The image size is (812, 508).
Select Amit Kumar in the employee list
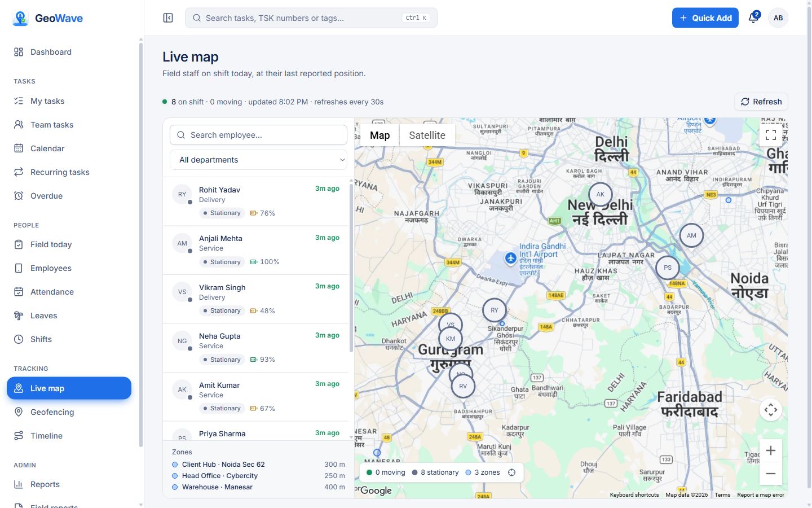pos(255,397)
